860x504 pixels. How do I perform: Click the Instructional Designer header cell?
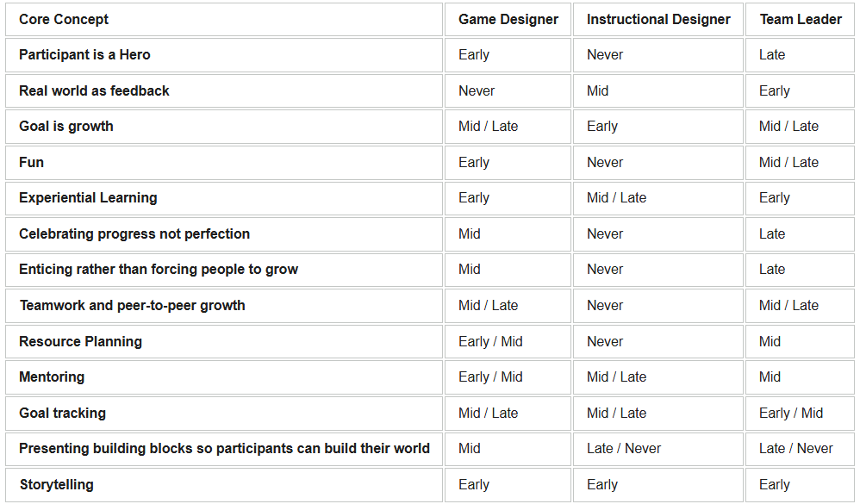pos(658,20)
